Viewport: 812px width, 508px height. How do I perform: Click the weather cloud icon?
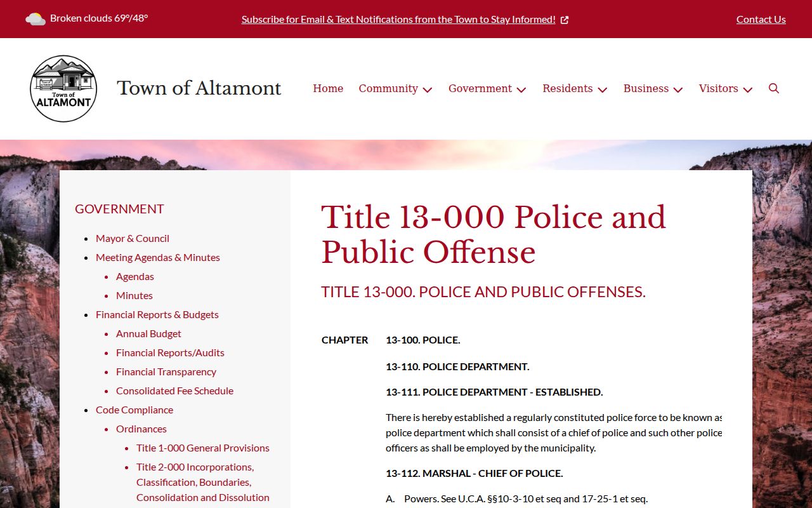[36, 19]
